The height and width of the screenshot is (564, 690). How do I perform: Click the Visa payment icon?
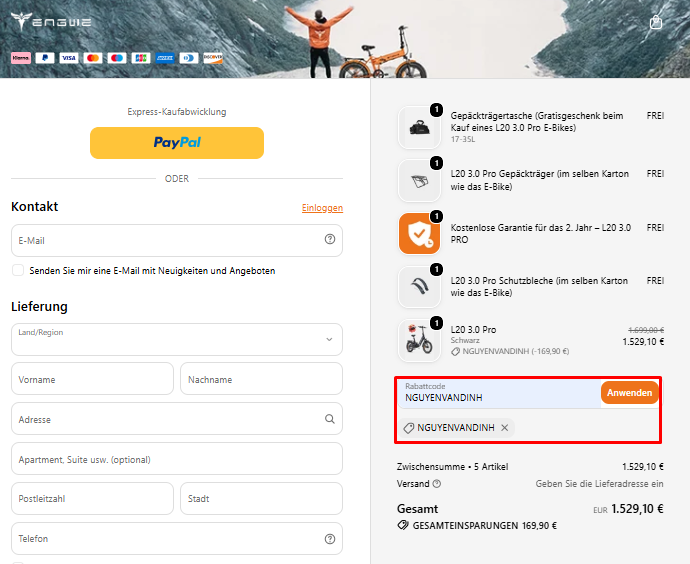point(69,58)
